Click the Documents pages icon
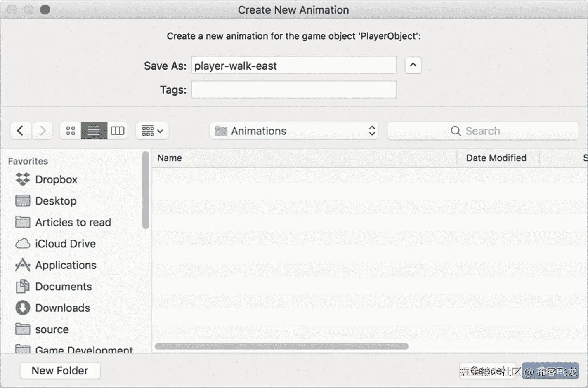The width and height of the screenshot is (588, 388). 23,286
